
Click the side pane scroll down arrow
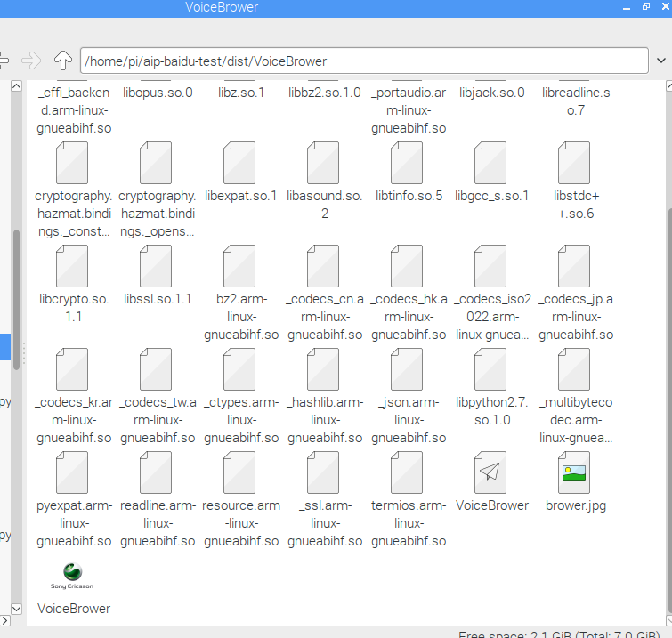point(16,609)
